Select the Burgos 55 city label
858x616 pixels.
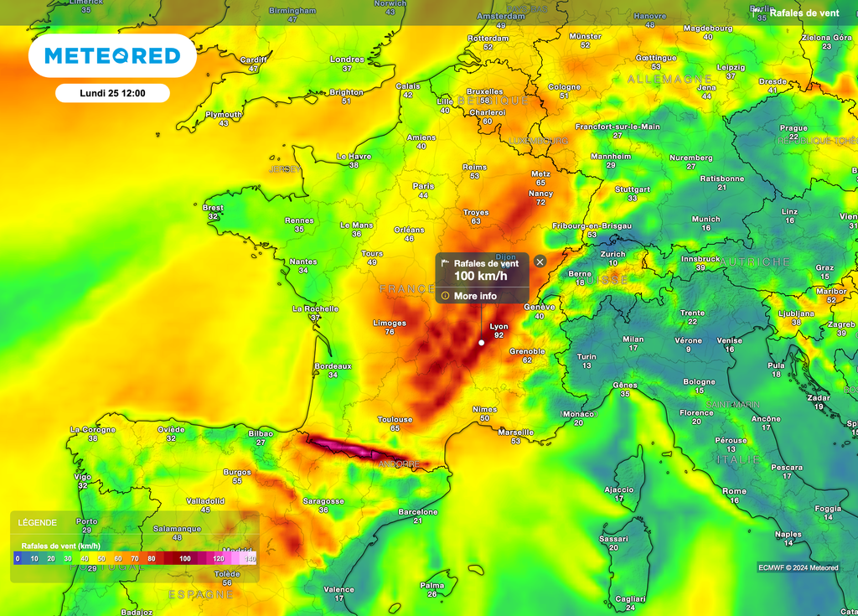pyautogui.click(x=237, y=476)
